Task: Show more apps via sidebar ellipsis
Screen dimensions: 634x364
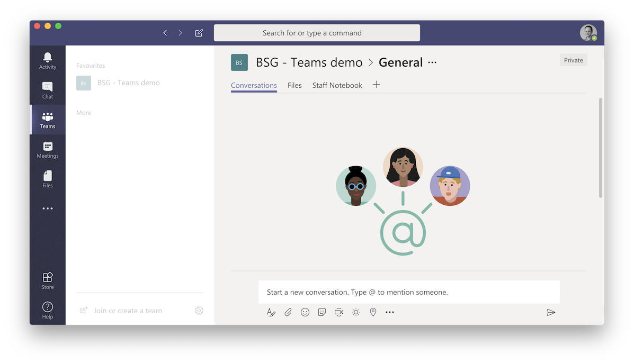Action: 47,208
